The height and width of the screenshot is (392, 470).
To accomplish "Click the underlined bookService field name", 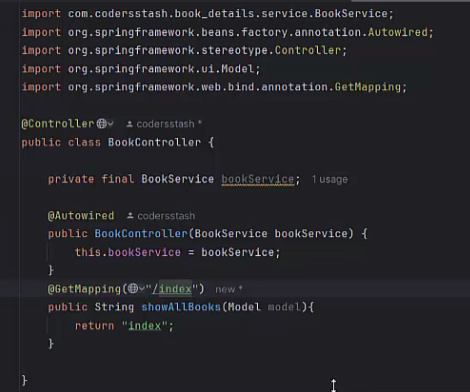I will point(258,179).
